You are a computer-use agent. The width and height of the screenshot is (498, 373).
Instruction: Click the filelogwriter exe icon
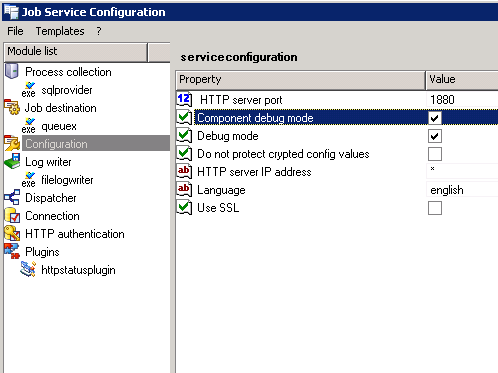tap(29, 180)
